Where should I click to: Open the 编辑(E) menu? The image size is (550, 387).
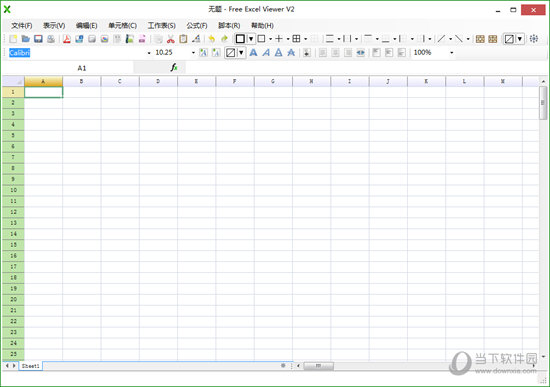tap(87, 26)
